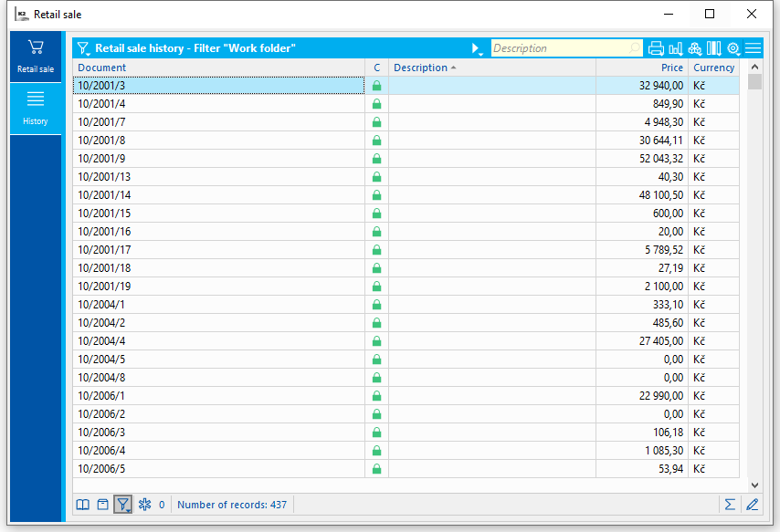Open the hamburger menu in header
Image resolution: width=780 pixels, height=532 pixels.
coord(754,48)
